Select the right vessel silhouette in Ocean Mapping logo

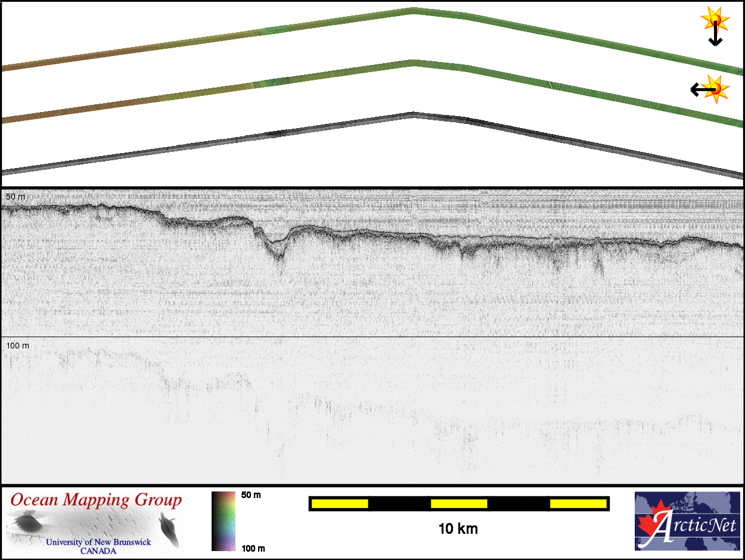pos(169,530)
